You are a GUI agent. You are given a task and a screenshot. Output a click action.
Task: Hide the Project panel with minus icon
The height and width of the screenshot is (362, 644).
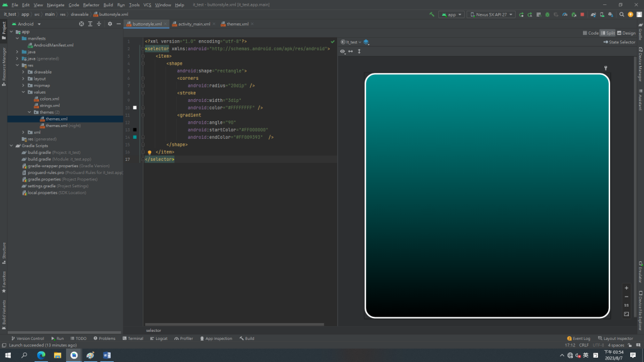pos(119,24)
